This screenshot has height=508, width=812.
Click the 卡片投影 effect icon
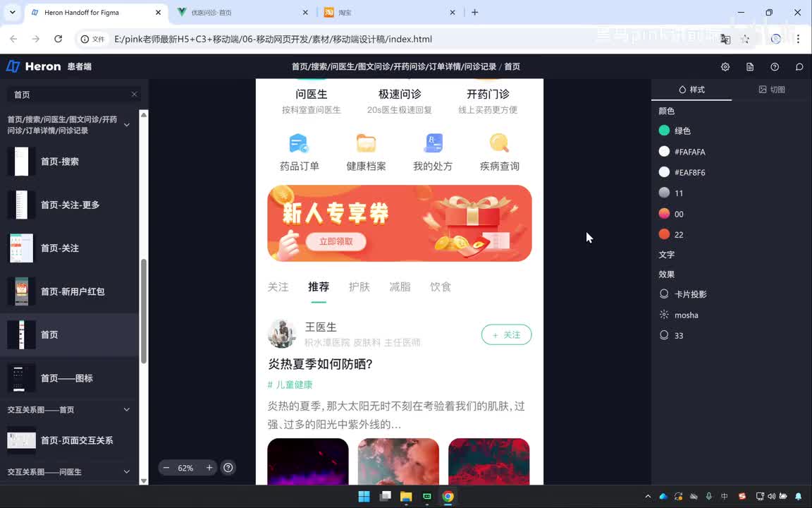coord(664,294)
